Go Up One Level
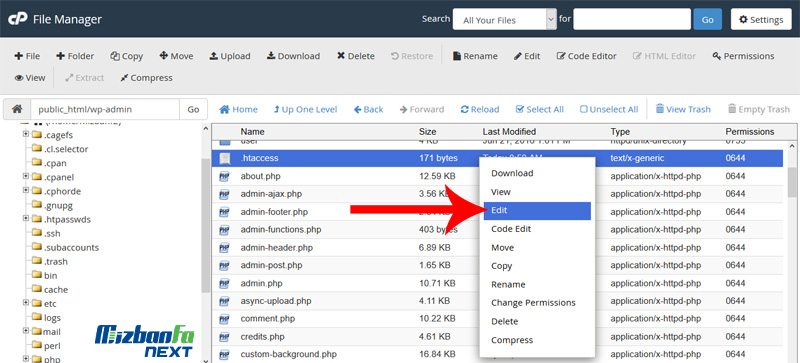Image resolution: width=800 pixels, height=363 pixels. point(306,109)
